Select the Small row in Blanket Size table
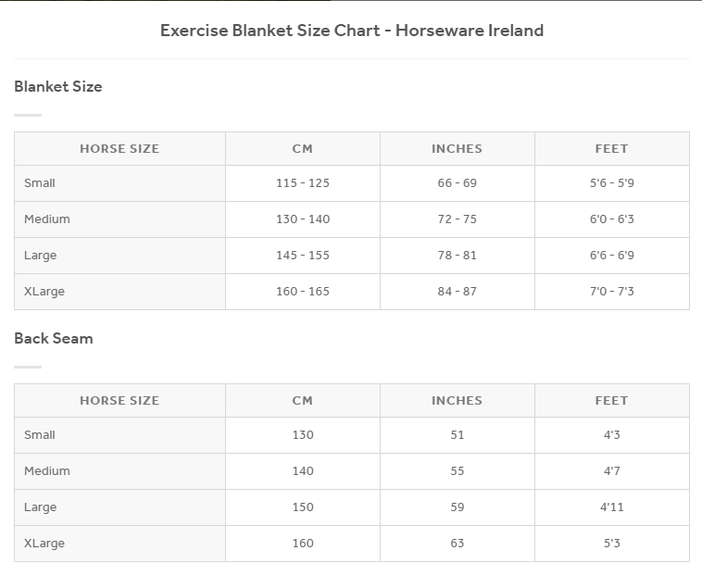Screen dimensions: 702x588 pos(352,183)
